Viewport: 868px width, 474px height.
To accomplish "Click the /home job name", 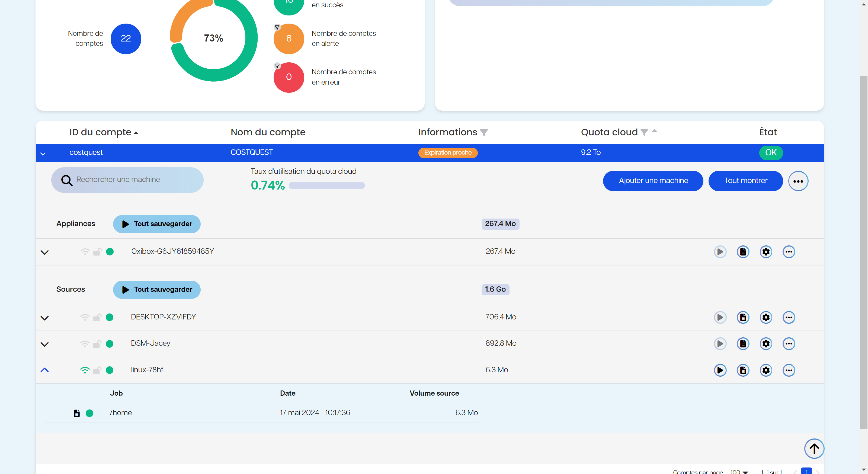I will [x=121, y=413].
